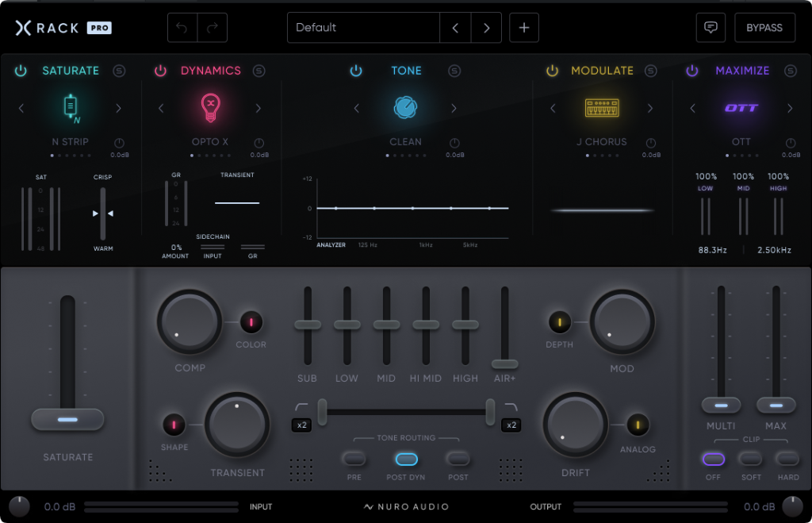The height and width of the screenshot is (523, 812).
Task: Click the Opto X output gain dial icon
Action: 259,143
